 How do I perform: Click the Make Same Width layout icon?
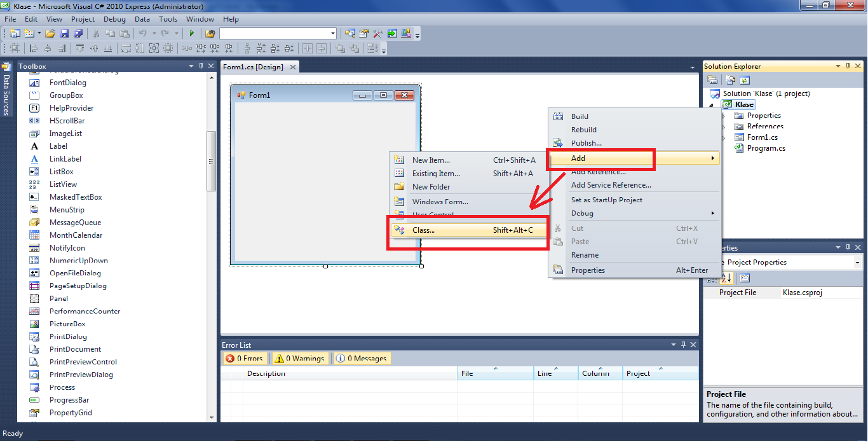coord(126,48)
